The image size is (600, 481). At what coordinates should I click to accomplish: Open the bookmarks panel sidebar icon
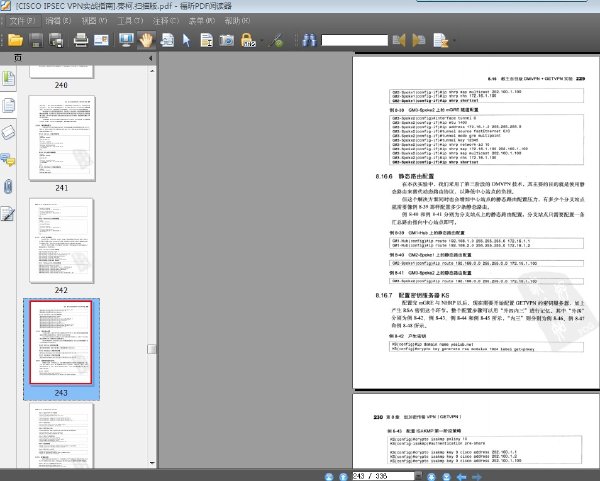pos(8,78)
